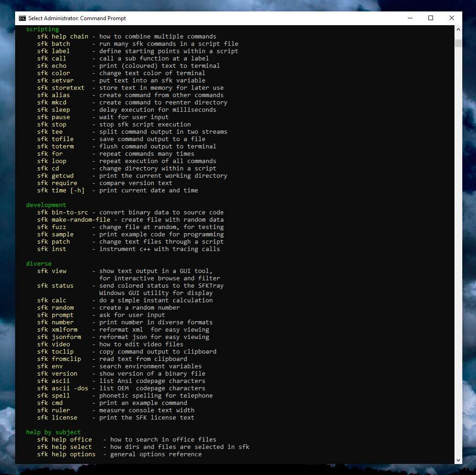Click the 'sfk loop' command text
Image resolution: width=476 pixels, height=475 pixels.
[x=52, y=161]
